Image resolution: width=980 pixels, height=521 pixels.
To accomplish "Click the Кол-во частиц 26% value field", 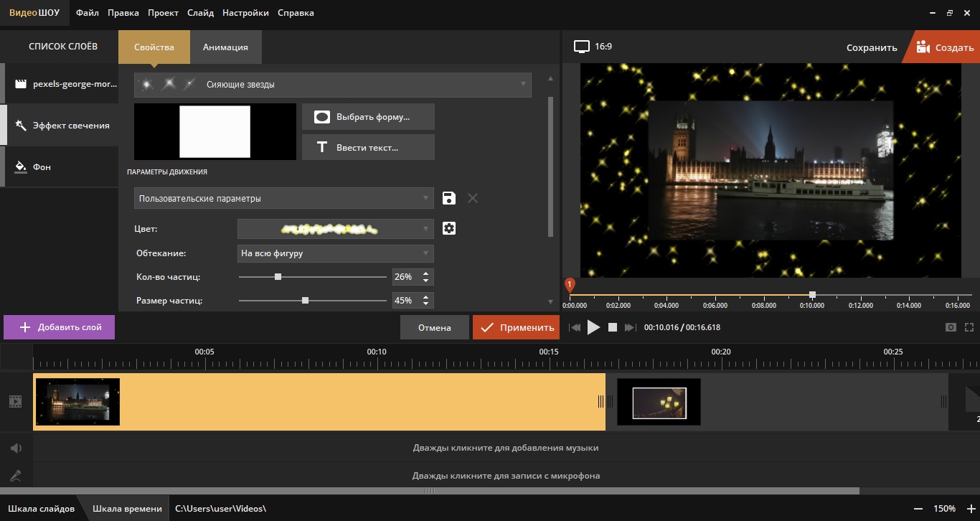I will click(405, 277).
